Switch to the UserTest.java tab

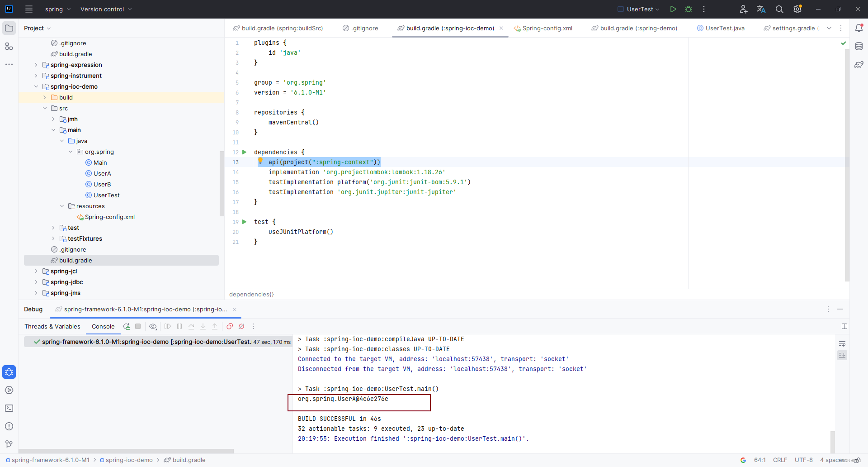click(x=721, y=28)
